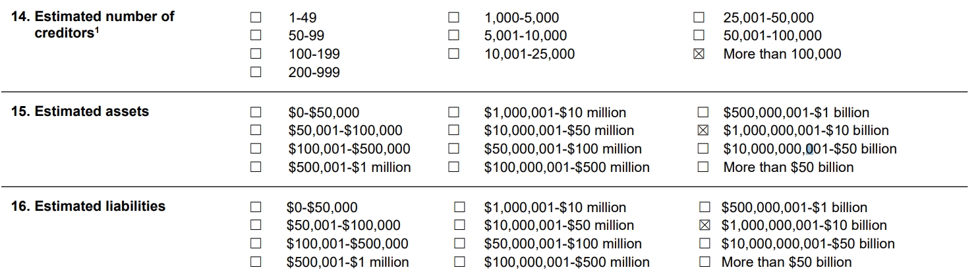Uncheck liabilities $1,000,000,001-$10 billion box
The height and width of the screenshot is (278, 980).
[705, 226]
